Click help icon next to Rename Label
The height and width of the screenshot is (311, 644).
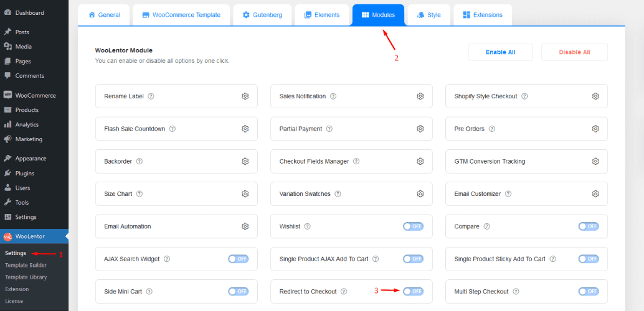click(151, 96)
